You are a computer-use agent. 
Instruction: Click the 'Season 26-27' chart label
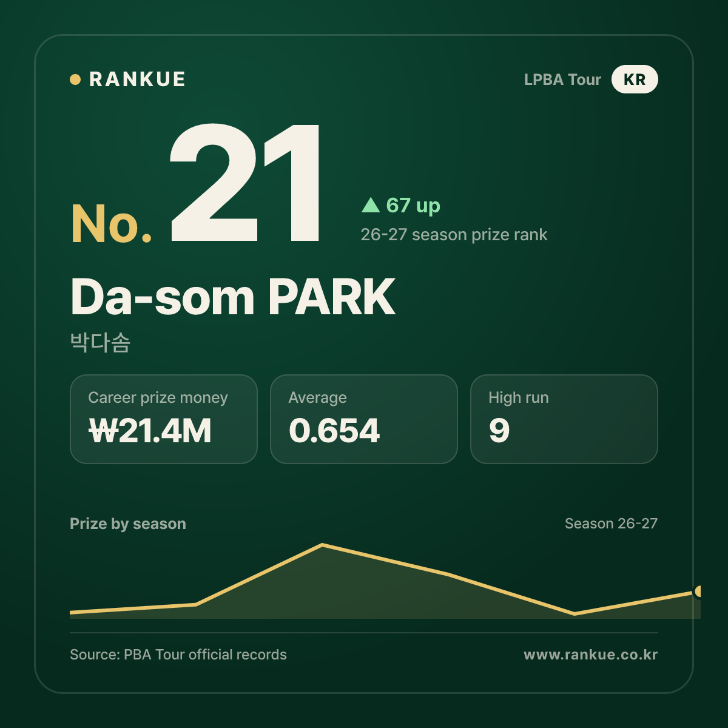point(611,524)
